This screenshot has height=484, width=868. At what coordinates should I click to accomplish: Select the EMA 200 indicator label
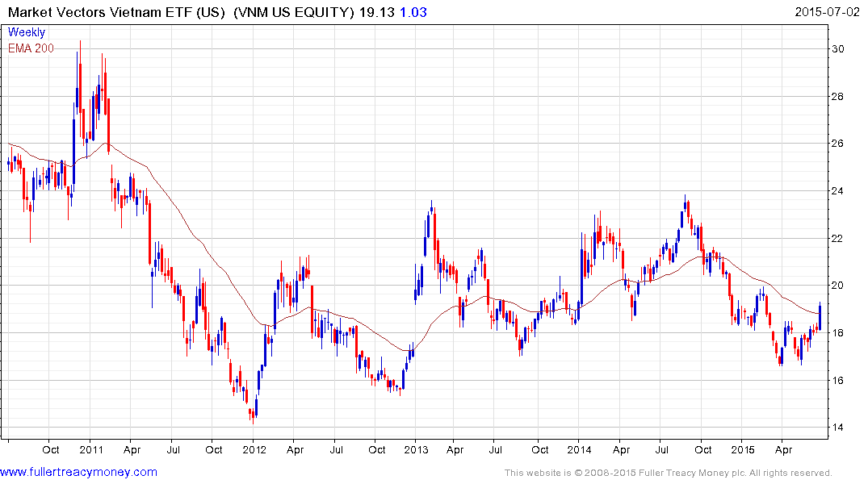tap(31, 48)
